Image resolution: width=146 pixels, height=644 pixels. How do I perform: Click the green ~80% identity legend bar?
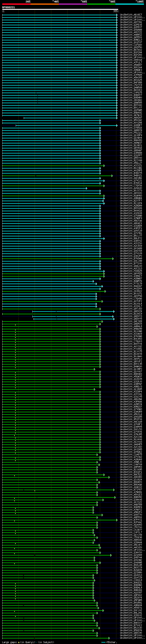tap(101, 4)
